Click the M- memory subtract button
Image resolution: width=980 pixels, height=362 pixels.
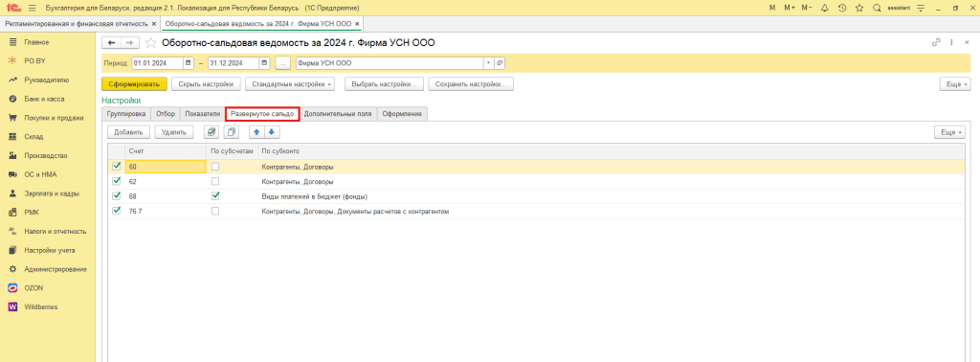point(807,8)
